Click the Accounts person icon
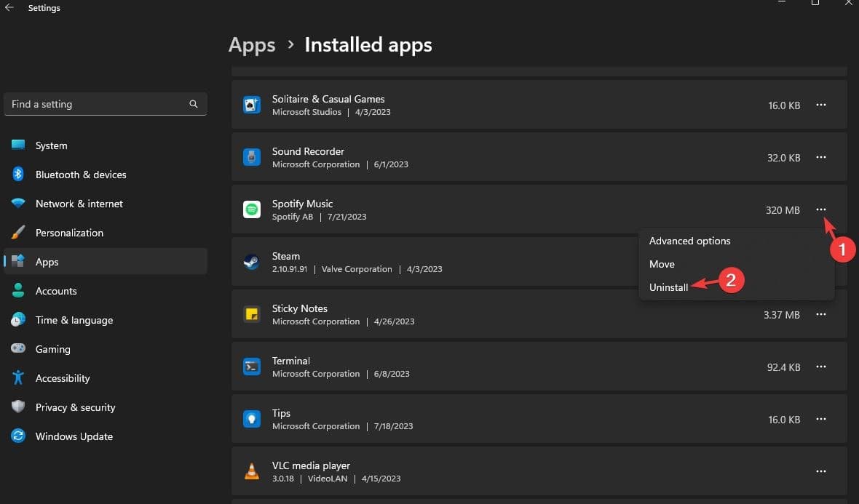859x504 pixels. pos(18,291)
